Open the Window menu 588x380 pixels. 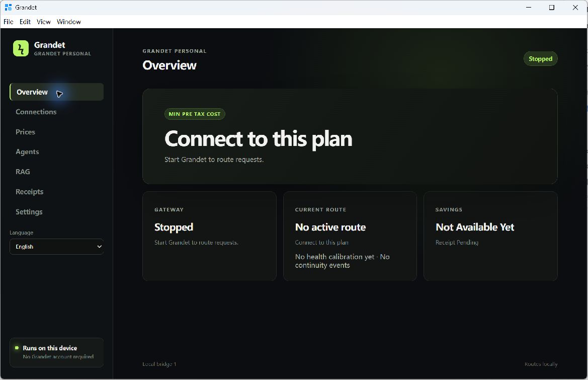68,22
